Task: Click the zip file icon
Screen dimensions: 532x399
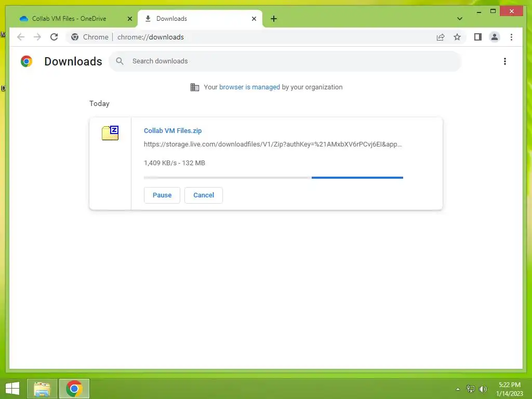Action: [110, 132]
